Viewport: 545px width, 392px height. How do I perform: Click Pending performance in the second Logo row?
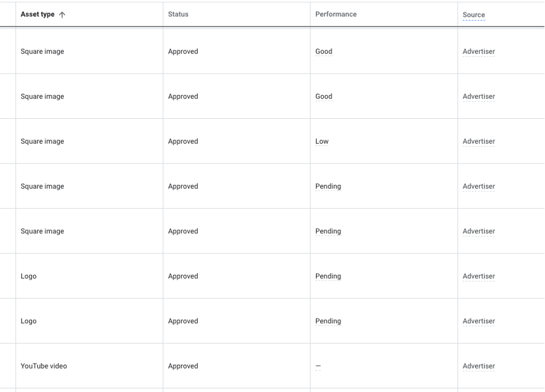(328, 321)
